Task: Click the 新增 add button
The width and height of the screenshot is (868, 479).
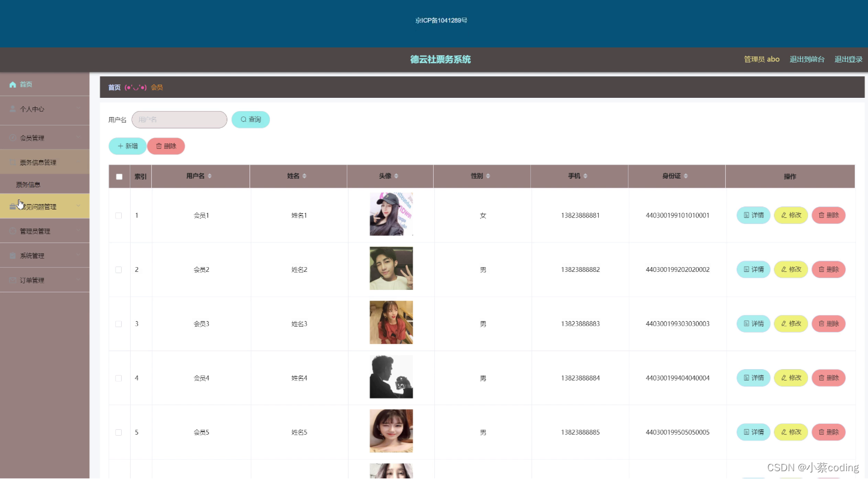Action: click(x=127, y=146)
